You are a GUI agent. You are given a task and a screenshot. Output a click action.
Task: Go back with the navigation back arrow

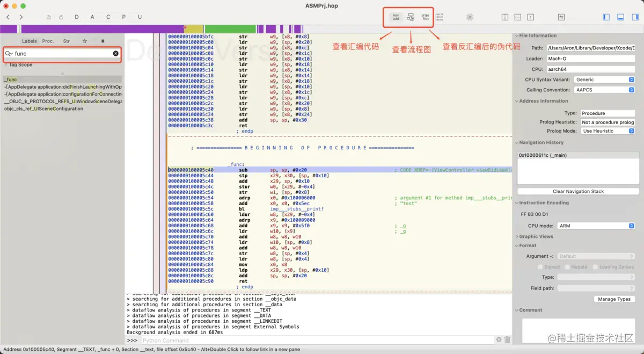[8, 17]
